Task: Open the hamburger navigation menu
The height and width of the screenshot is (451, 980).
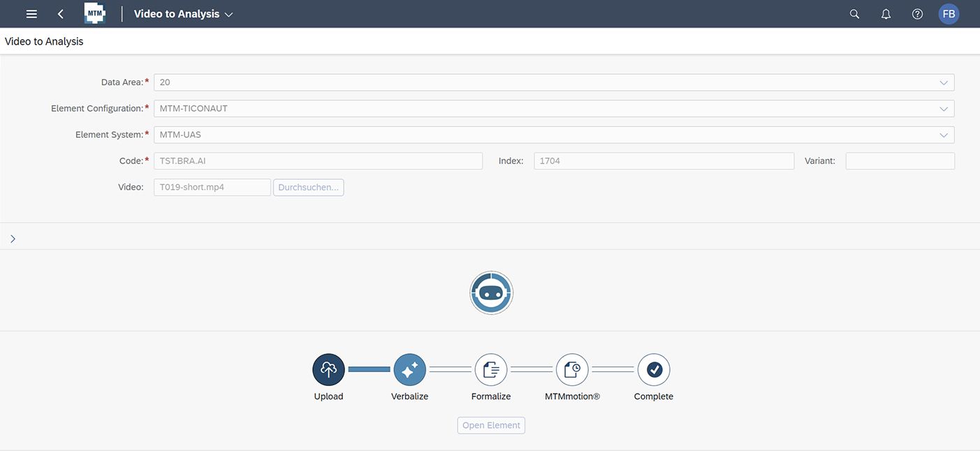Action: click(31, 14)
